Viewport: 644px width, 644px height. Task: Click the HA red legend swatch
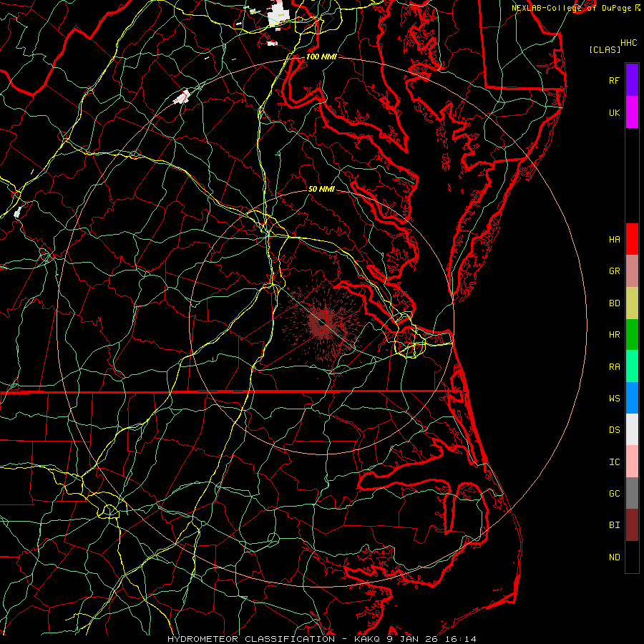(632, 239)
